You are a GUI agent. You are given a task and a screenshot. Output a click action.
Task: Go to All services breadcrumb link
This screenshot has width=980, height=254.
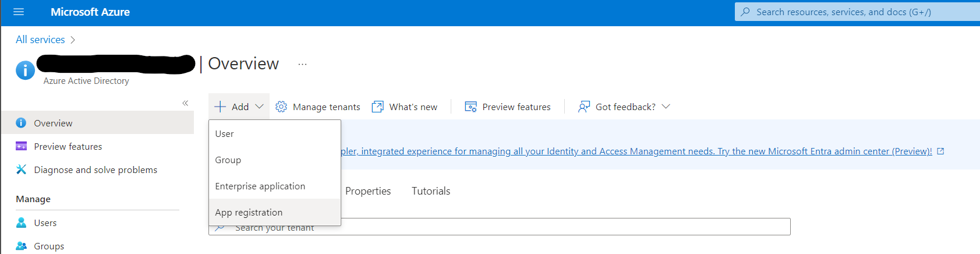tap(40, 40)
